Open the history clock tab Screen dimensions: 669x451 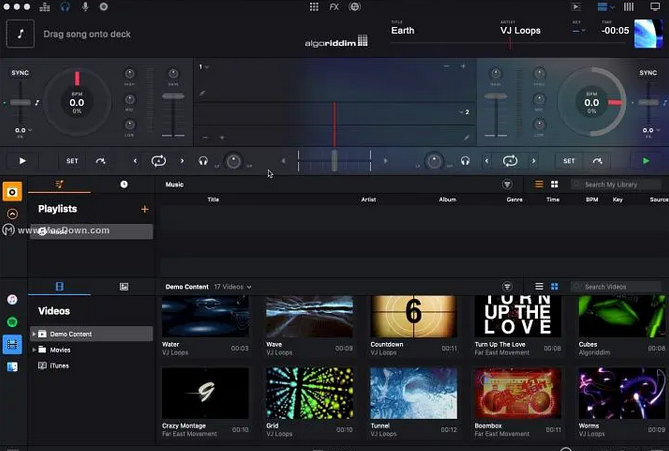point(124,185)
